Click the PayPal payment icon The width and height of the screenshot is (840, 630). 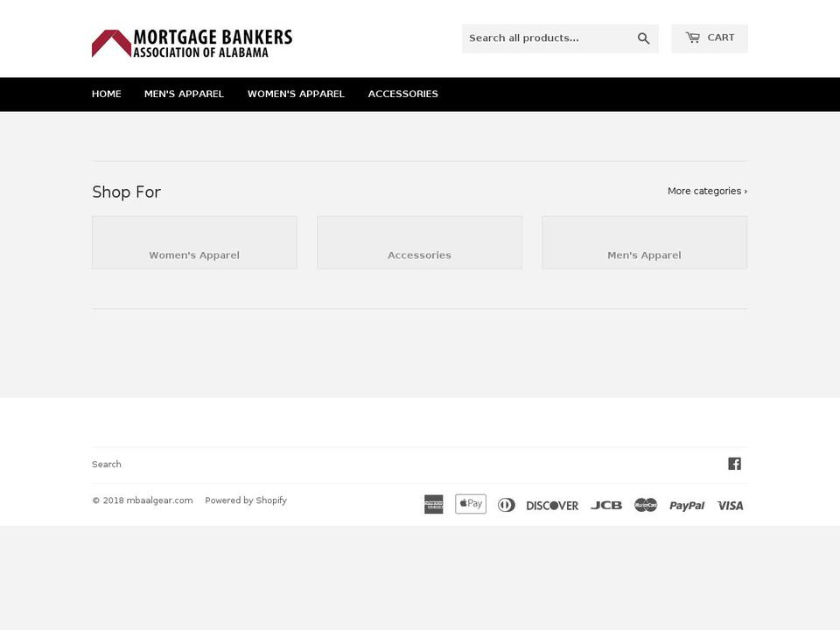pos(687,505)
